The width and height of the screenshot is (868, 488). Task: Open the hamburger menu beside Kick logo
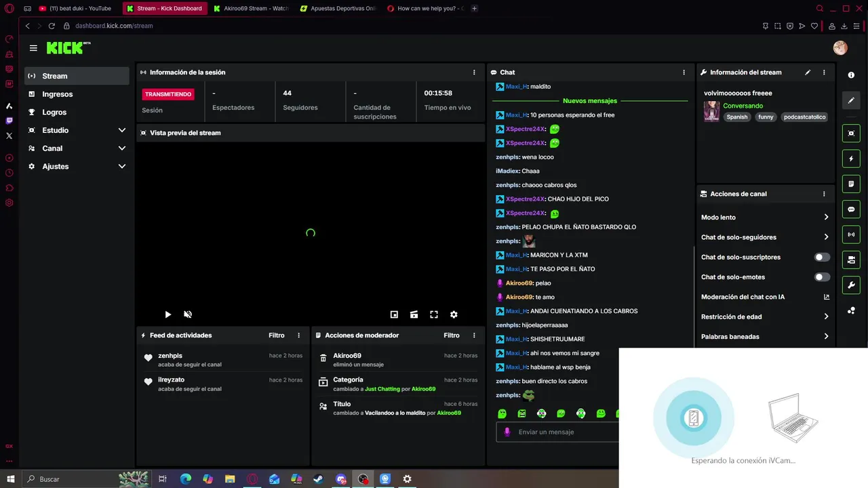[33, 48]
